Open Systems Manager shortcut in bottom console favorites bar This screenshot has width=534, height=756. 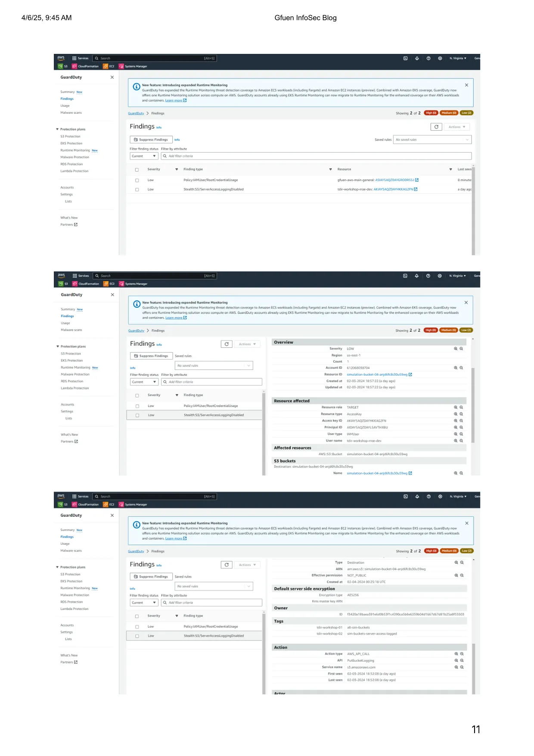click(x=133, y=504)
